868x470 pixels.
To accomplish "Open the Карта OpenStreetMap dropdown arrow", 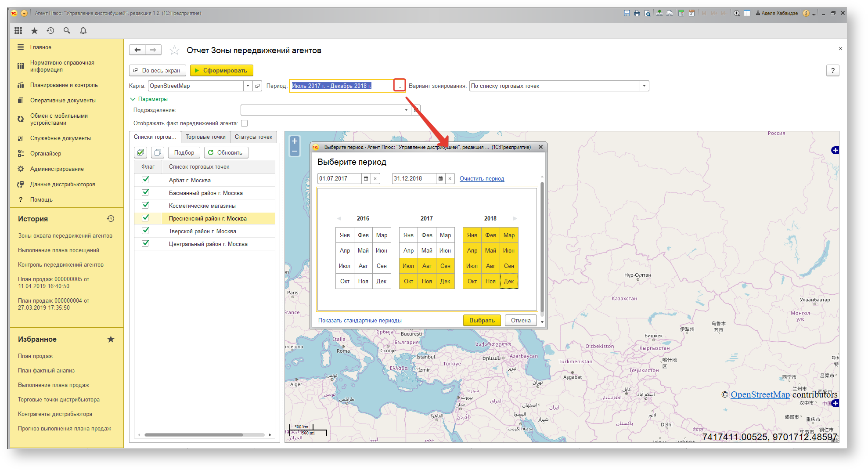I will point(248,86).
